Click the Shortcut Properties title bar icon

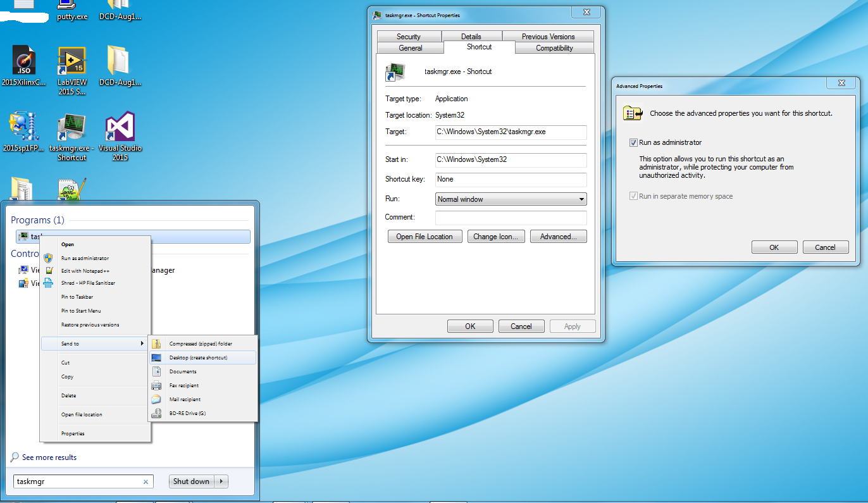pyautogui.click(x=377, y=15)
